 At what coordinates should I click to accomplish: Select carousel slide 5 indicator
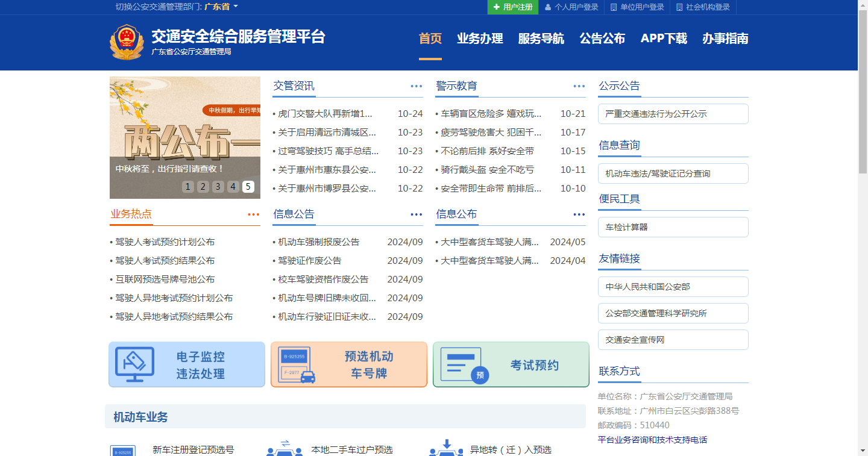(248, 187)
